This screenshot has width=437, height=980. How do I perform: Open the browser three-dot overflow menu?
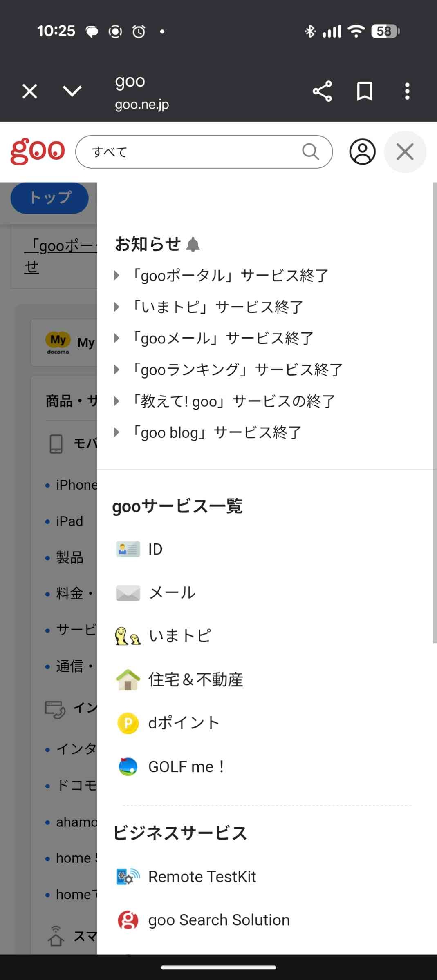coord(407,91)
